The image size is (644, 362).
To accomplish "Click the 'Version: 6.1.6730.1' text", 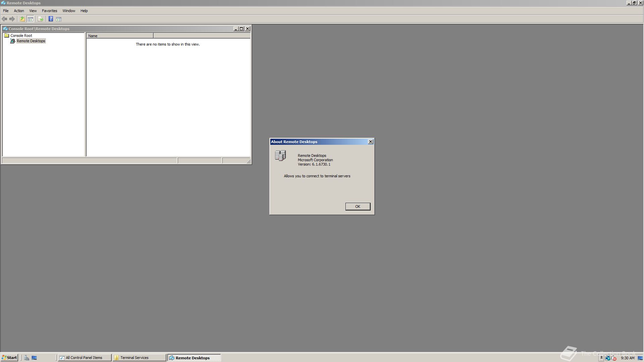I will pos(314,164).
